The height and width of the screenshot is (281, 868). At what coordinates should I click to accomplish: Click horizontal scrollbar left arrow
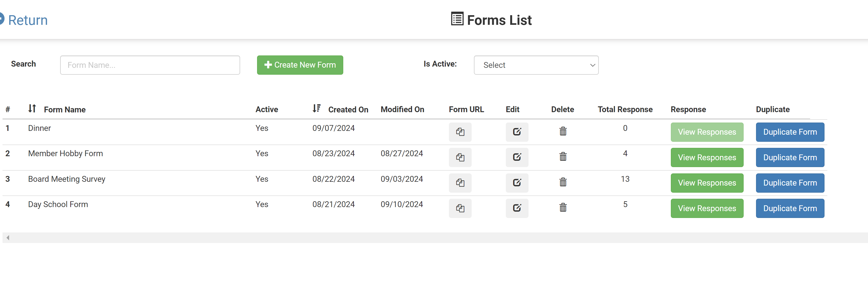[x=8, y=238]
